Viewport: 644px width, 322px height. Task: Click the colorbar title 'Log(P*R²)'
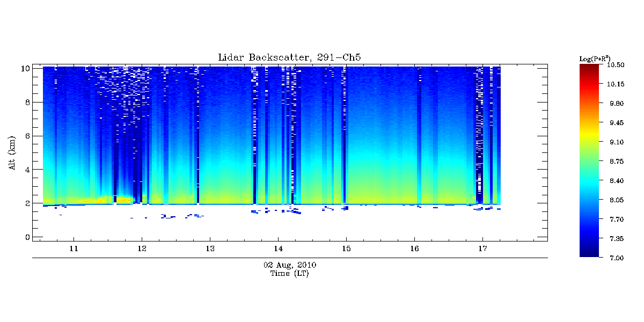[595, 58]
